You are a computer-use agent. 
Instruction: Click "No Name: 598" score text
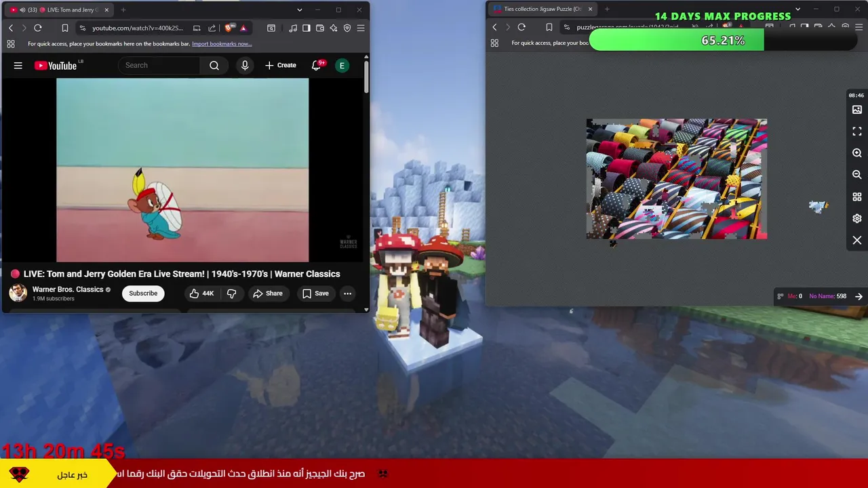coord(827,296)
